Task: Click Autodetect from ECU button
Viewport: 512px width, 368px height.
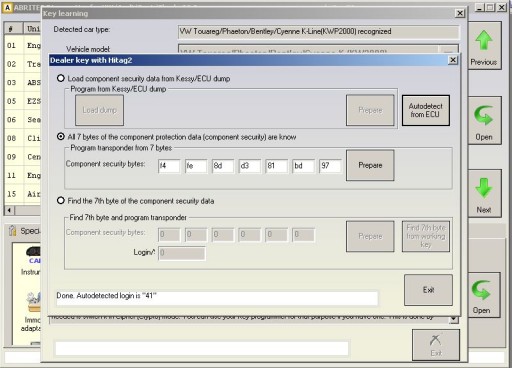Action: pos(426,110)
